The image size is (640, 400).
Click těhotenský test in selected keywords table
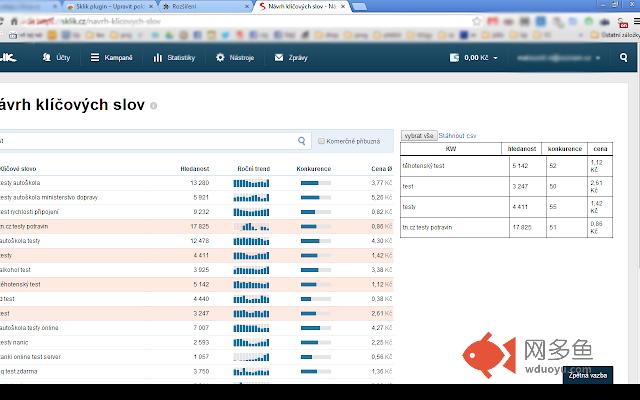click(423, 166)
